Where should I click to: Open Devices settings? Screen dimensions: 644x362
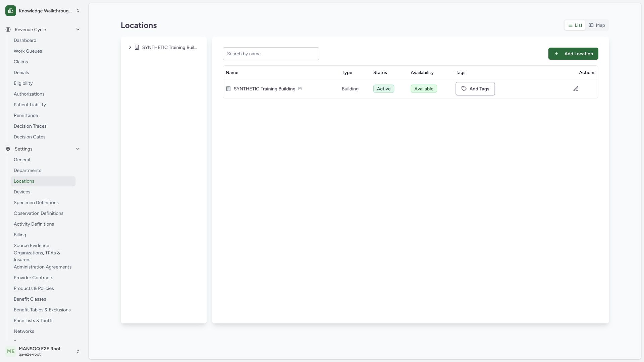43,192
